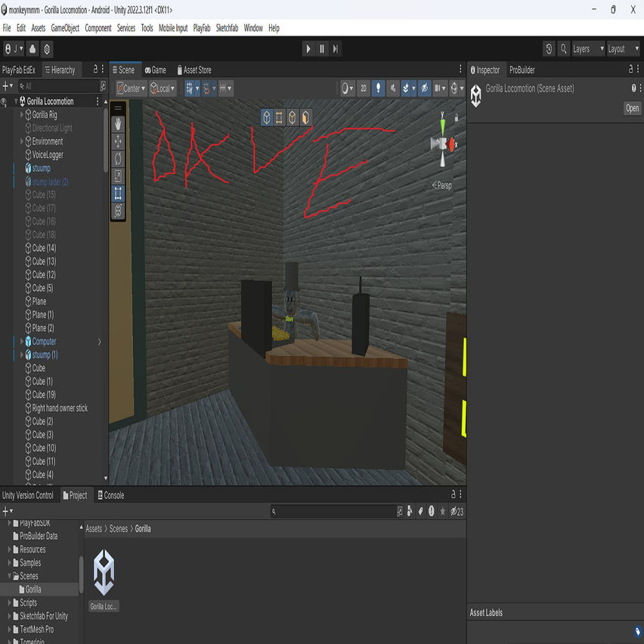Select ProBuilder vertex selection mode
This screenshot has height=644, width=644.
pos(279,117)
